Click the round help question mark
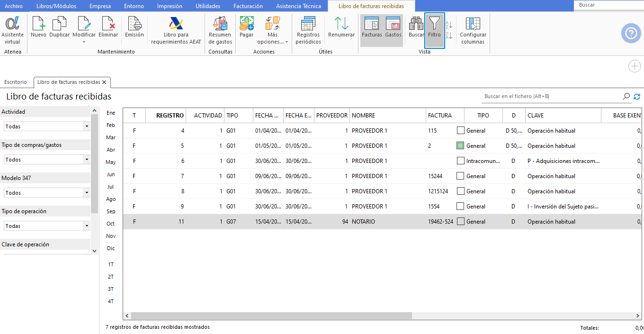644x334 pixels. [631, 33]
